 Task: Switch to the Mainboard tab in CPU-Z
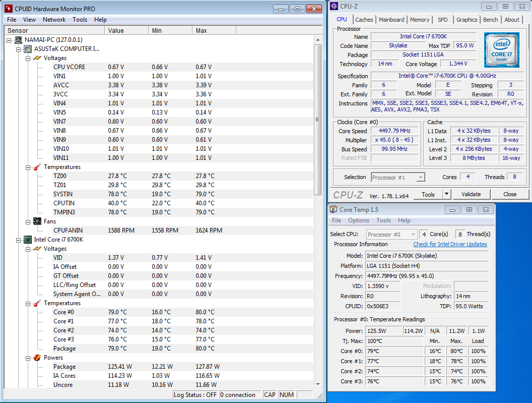tap(391, 20)
